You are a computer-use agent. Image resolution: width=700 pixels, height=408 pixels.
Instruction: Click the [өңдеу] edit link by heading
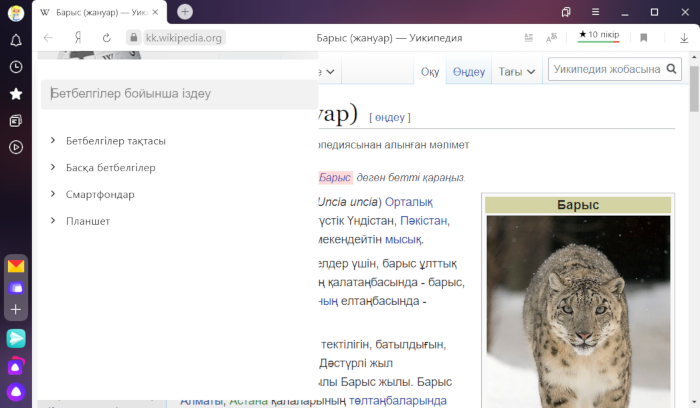pyautogui.click(x=390, y=117)
